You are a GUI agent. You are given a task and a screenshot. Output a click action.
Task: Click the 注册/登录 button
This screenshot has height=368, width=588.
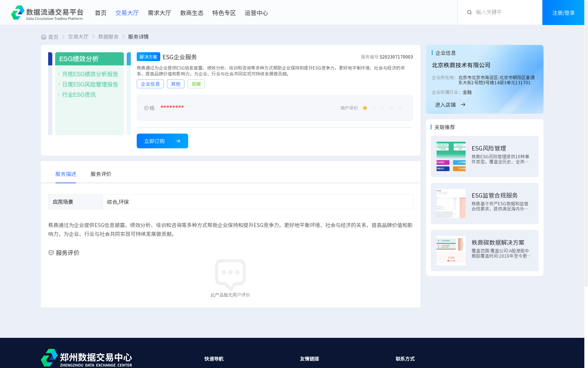coord(563,13)
